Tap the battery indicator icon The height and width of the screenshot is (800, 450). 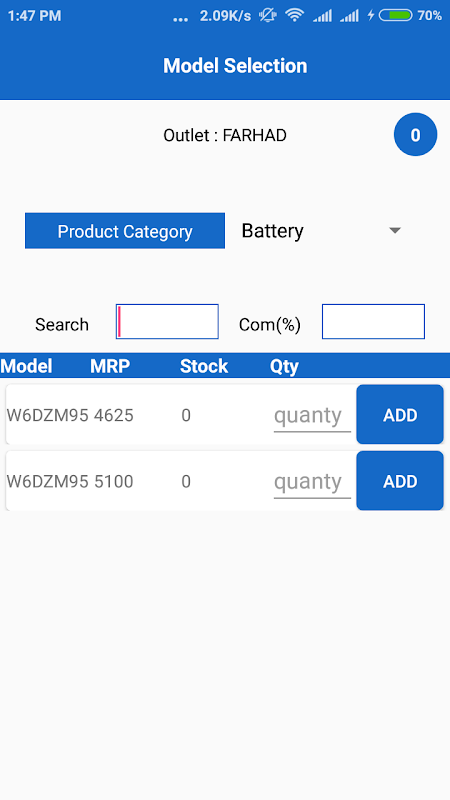(x=395, y=16)
